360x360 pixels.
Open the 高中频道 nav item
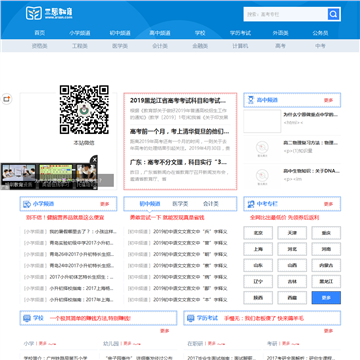pyautogui.click(x=160, y=33)
